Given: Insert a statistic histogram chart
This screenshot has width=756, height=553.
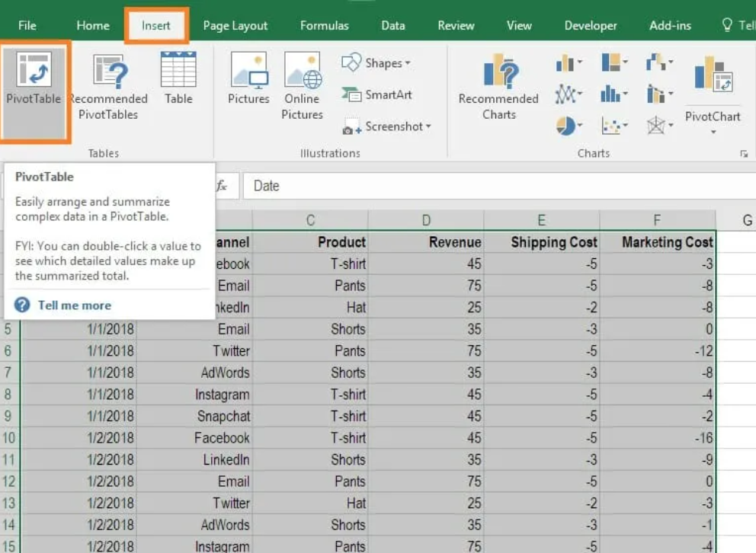Looking at the screenshot, I should click(x=614, y=94).
